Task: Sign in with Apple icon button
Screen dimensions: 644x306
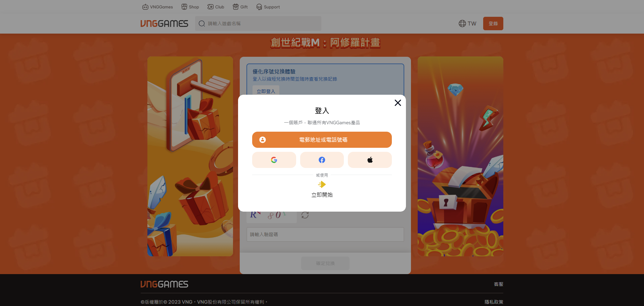Action: (370, 160)
